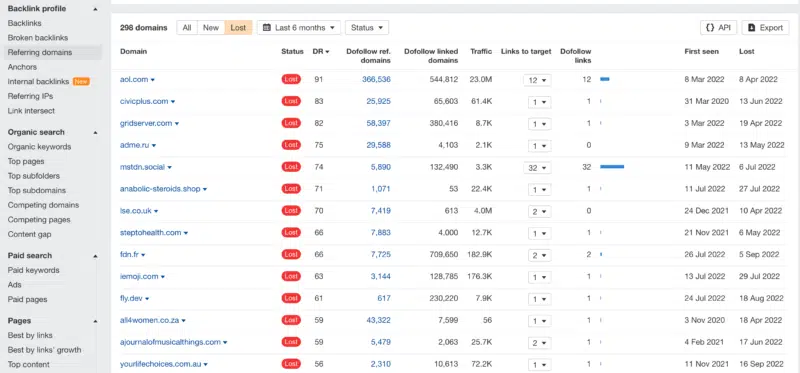The height and width of the screenshot is (373, 800).
Task: Open mstdn.social links to target dropdown (32)
Action: pos(537,167)
